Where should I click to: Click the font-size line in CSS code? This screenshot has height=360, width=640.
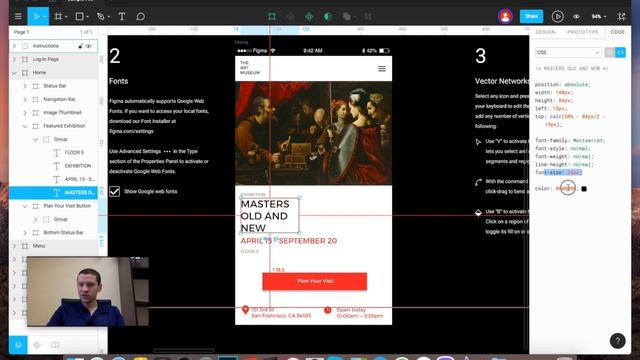click(558, 173)
